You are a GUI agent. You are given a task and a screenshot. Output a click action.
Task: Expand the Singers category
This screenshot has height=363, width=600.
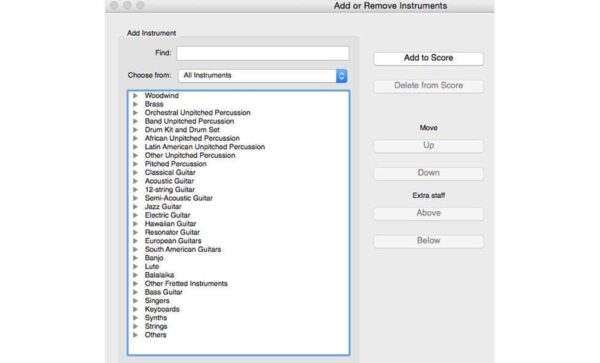(135, 301)
